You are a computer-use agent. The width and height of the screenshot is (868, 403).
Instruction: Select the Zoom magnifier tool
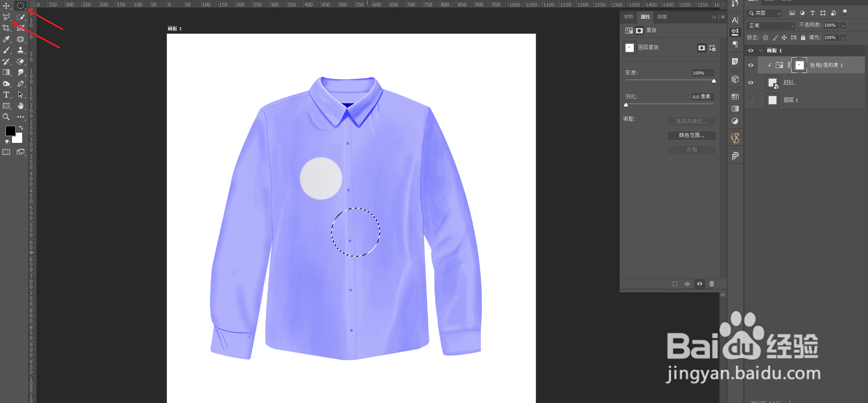pyautogui.click(x=6, y=117)
